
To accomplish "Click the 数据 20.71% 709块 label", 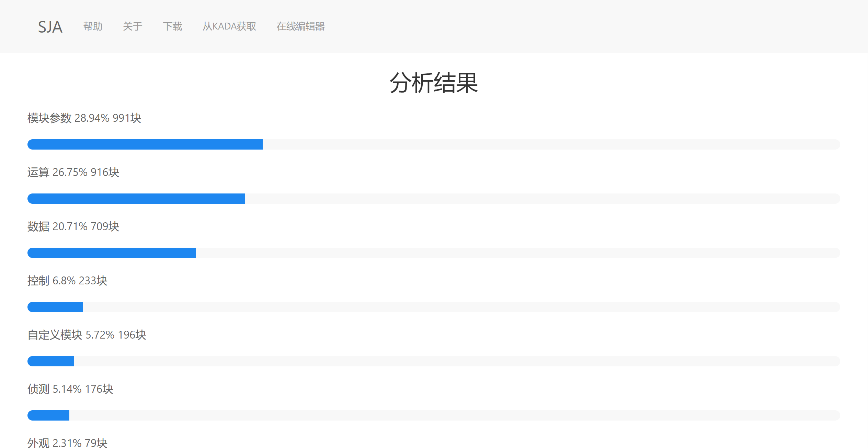I will pyautogui.click(x=73, y=226).
